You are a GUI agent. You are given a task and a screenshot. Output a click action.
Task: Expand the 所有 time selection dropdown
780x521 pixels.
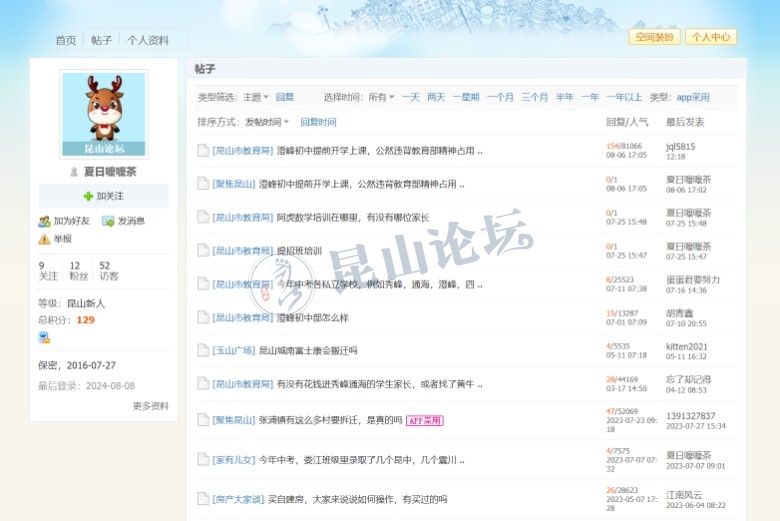point(381,97)
